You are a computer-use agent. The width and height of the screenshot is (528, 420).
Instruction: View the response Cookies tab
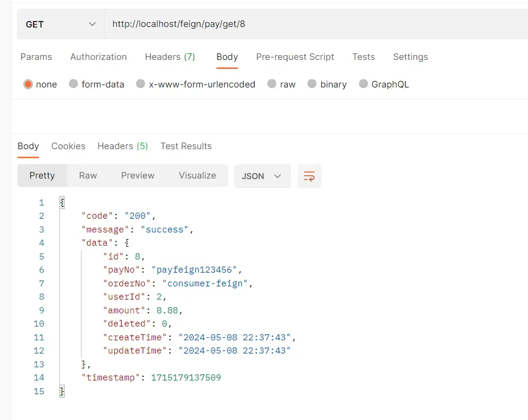tap(68, 146)
